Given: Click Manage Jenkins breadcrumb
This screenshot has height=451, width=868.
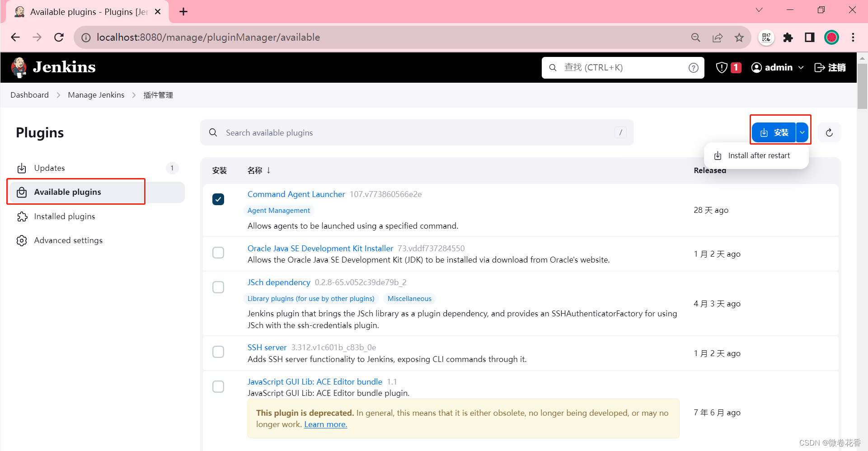Looking at the screenshot, I should tap(96, 95).
